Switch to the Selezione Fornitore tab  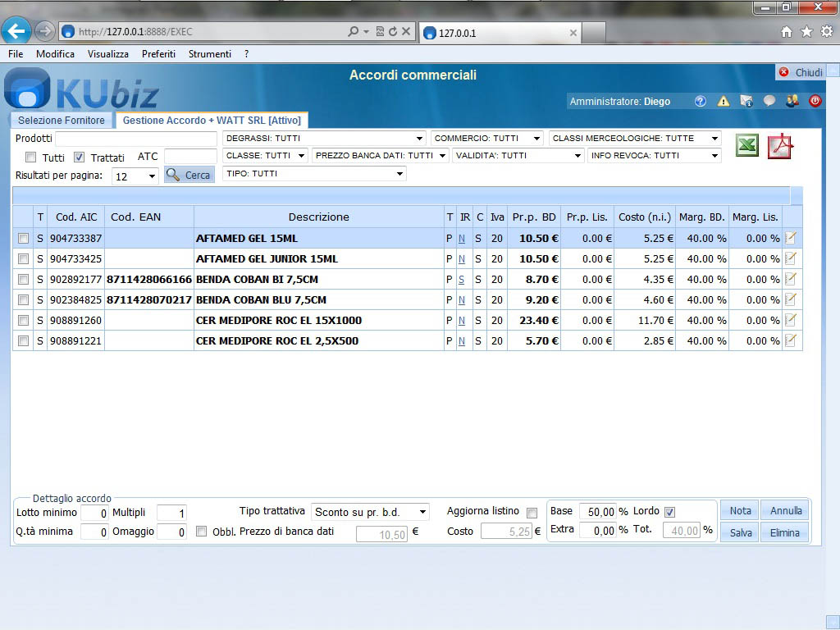62,121
